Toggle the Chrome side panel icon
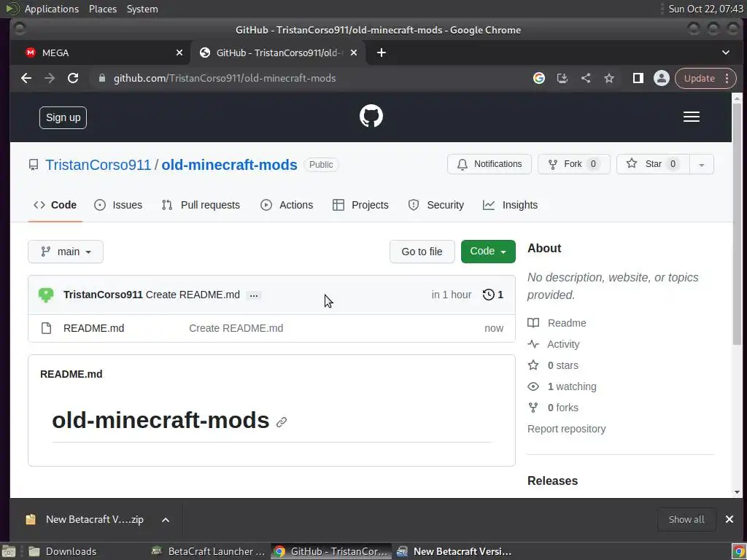 point(638,78)
